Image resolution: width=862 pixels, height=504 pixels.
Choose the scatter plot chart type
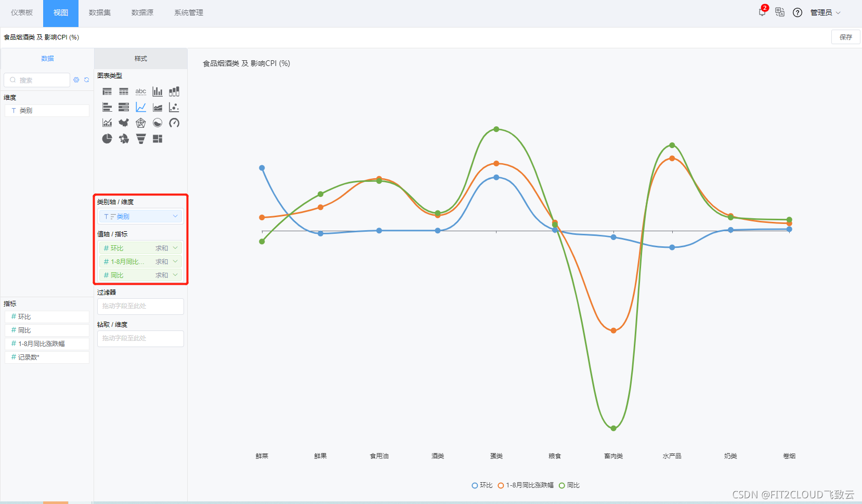point(174,107)
